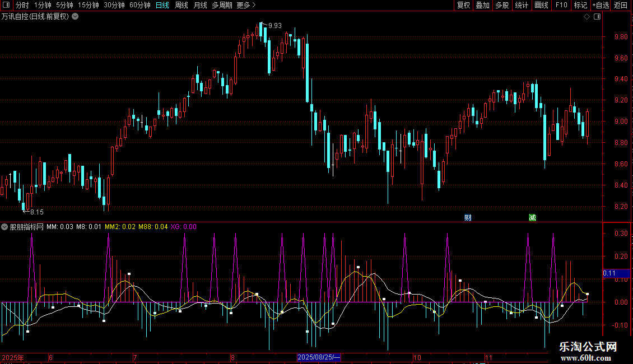Open the 股朋指标网 indicator dropdown circle
Image resolution: width=633 pixels, height=364 pixels.
tap(4, 227)
